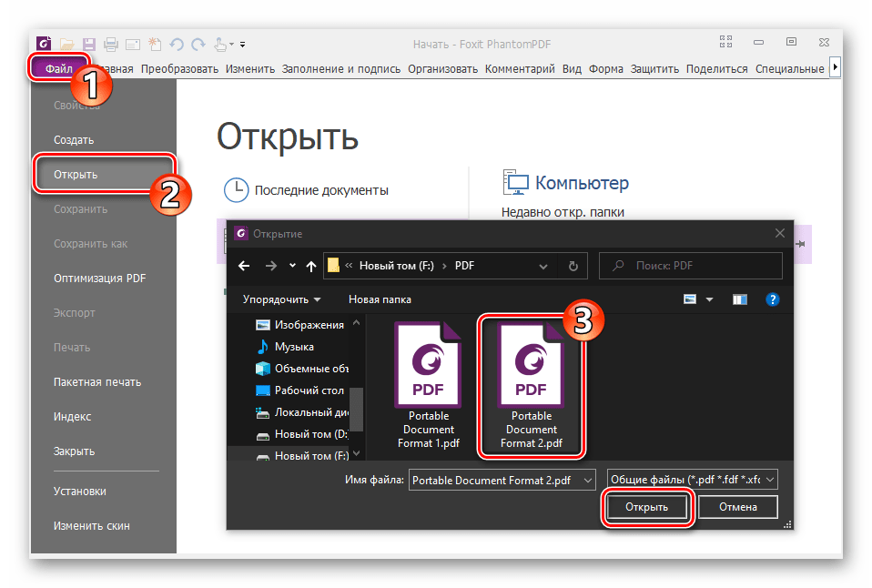Viewport: 872px width, 588px height.
Task: Toggle the preview pane icon in the dialog
Action: (x=739, y=299)
